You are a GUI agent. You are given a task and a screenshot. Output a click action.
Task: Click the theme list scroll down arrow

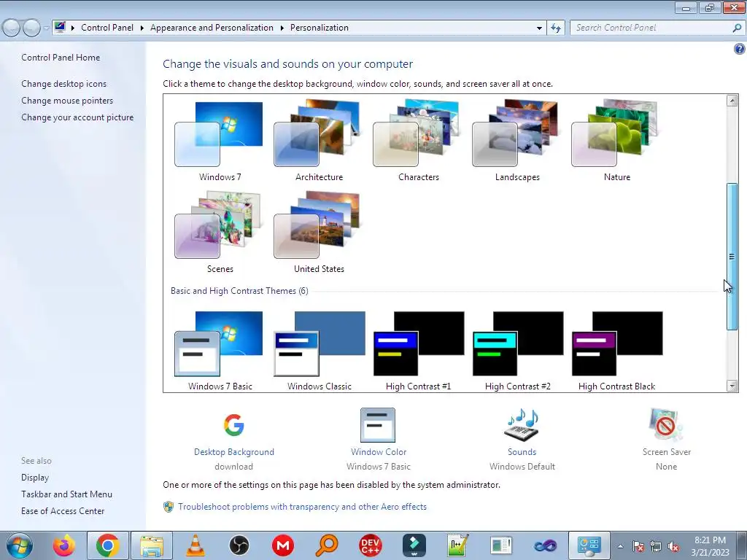[x=732, y=386]
